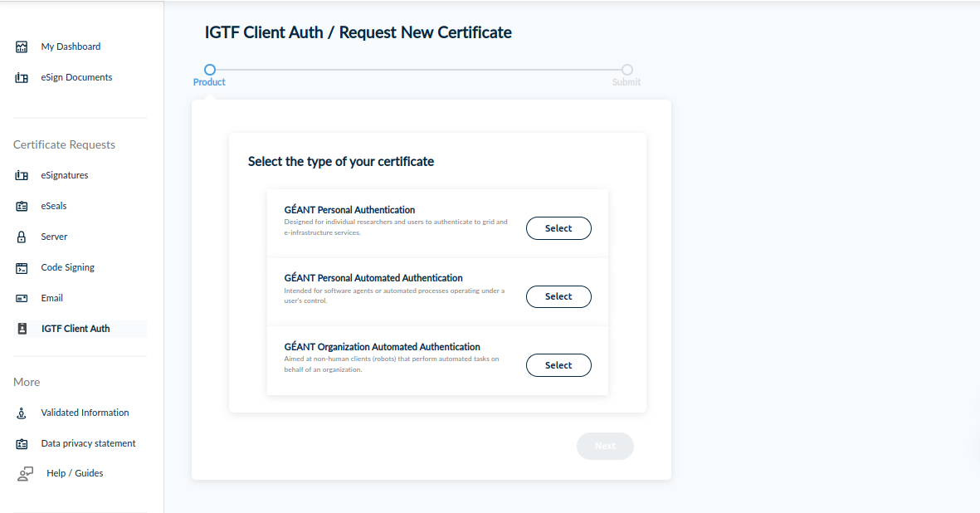Click the Data privacy statement icon
The height and width of the screenshot is (513, 980).
22,444
